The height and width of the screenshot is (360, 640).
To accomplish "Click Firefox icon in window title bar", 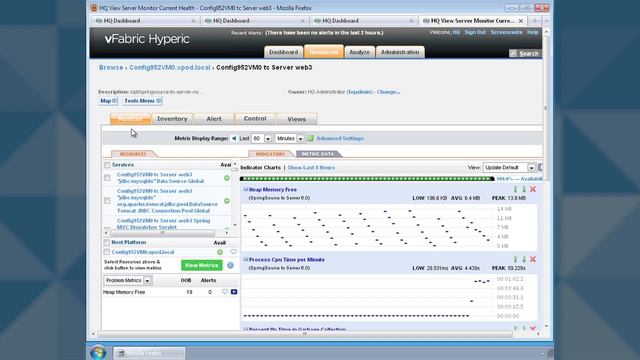I will pyautogui.click(x=94, y=8).
